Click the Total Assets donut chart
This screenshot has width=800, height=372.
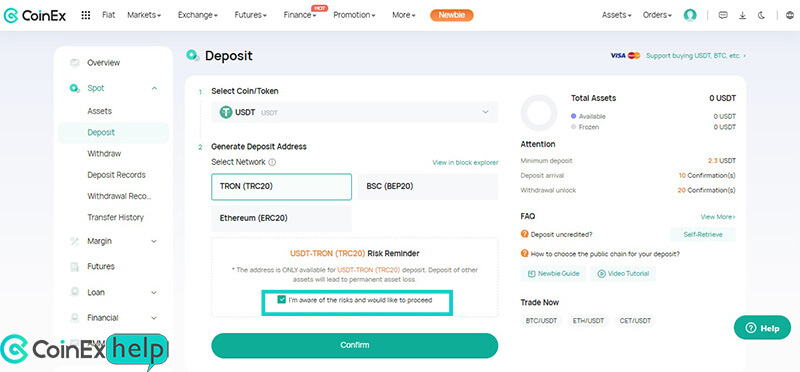click(539, 113)
